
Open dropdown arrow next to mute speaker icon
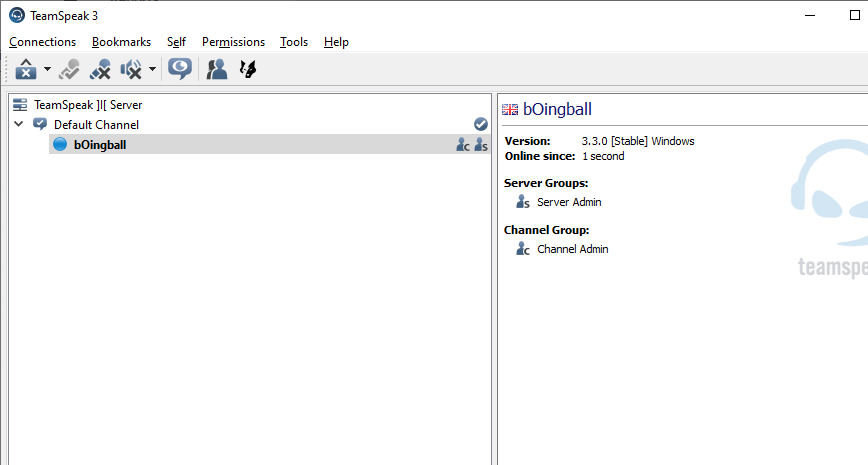point(152,69)
